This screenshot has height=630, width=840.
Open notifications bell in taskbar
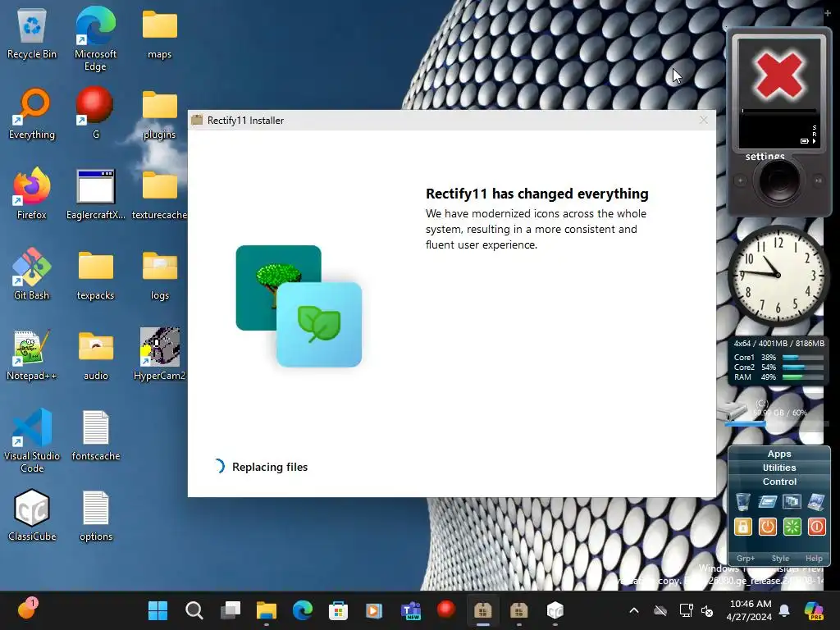[784, 610]
